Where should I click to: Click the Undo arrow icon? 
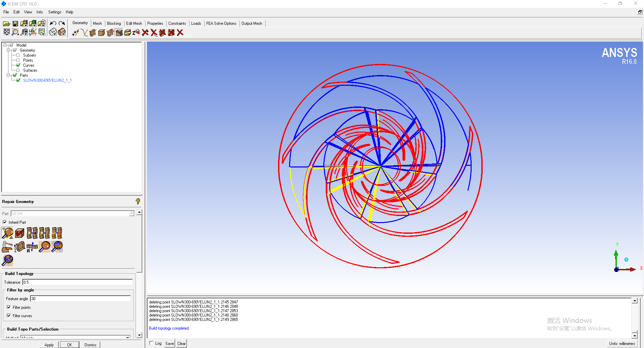53,23
